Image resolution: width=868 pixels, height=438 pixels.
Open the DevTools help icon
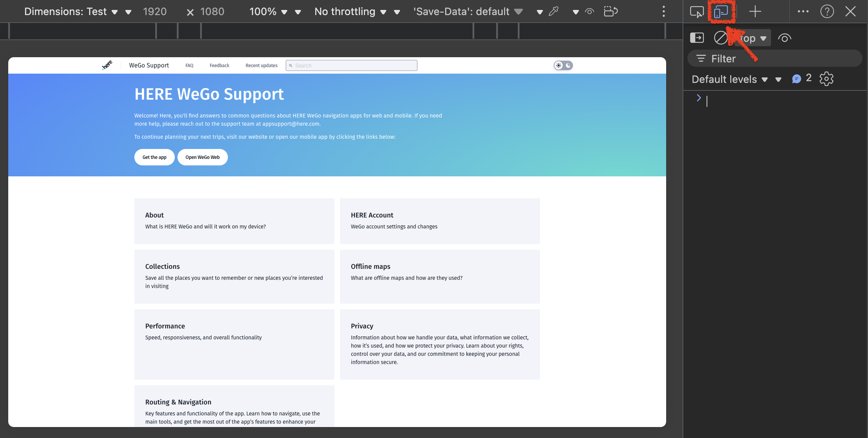[x=827, y=12]
